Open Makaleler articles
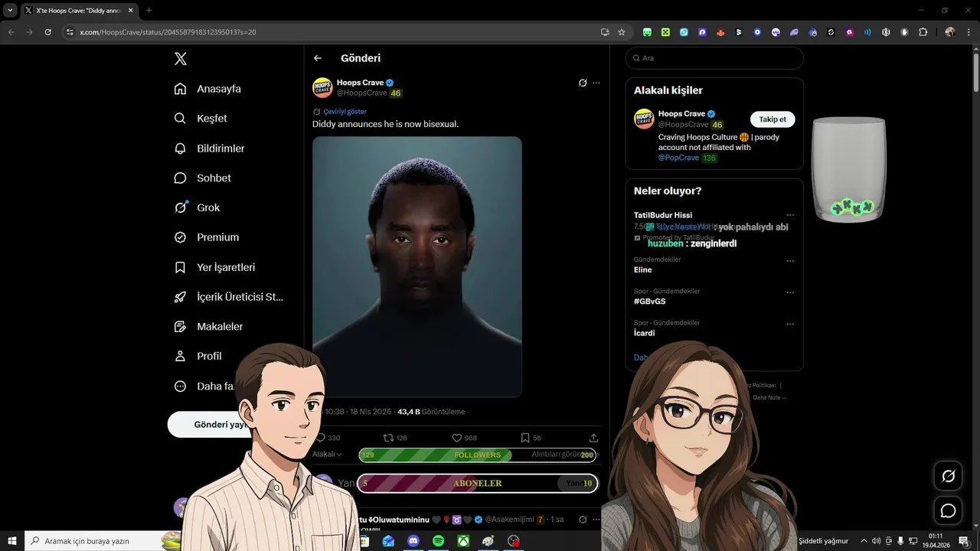 [208, 327]
